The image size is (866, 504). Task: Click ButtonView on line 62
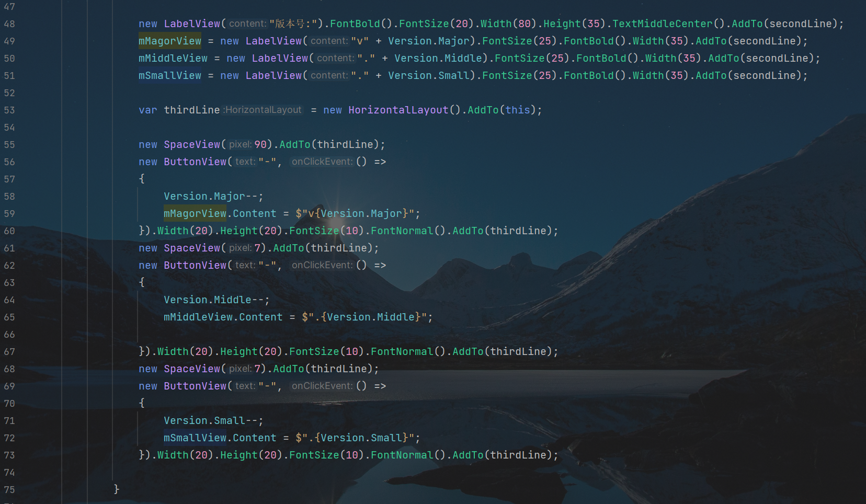(x=195, y=265)
